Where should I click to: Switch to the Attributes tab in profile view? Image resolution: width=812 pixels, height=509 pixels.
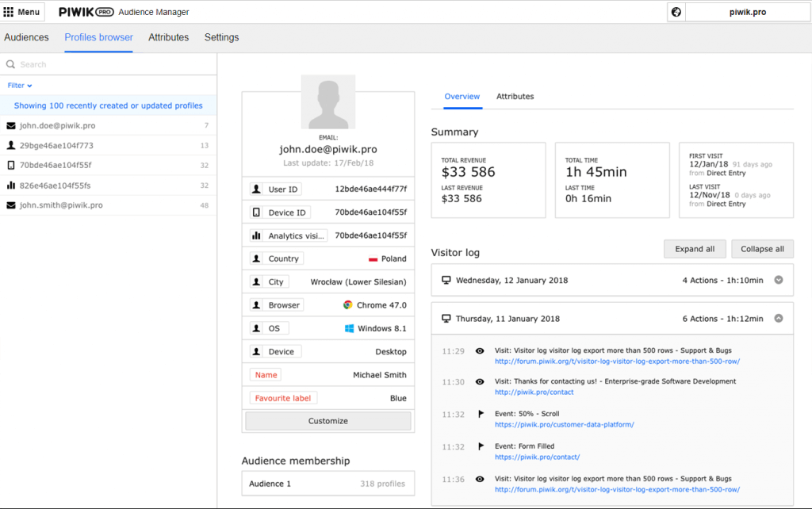[515, 96]
